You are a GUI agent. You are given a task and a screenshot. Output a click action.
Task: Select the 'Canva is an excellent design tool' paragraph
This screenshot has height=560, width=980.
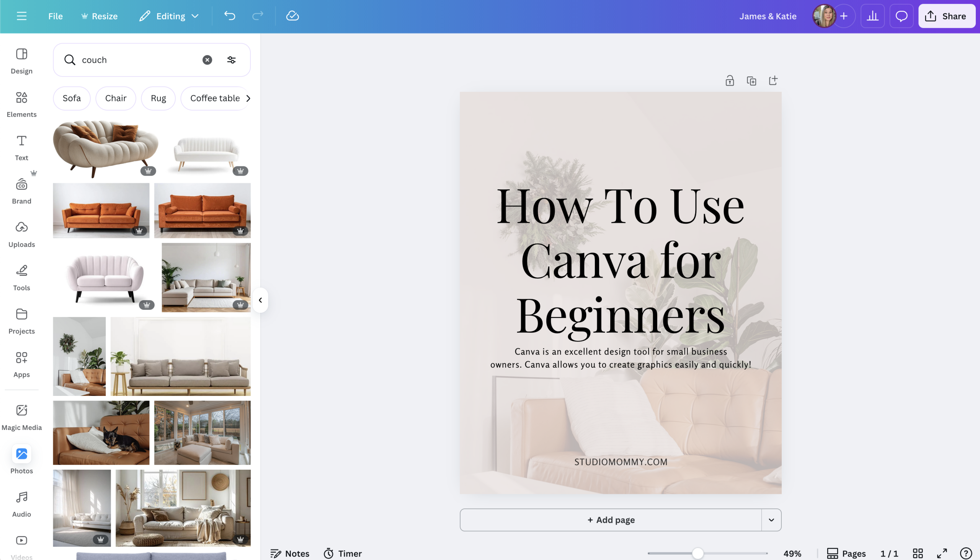(x=621, y=358)
